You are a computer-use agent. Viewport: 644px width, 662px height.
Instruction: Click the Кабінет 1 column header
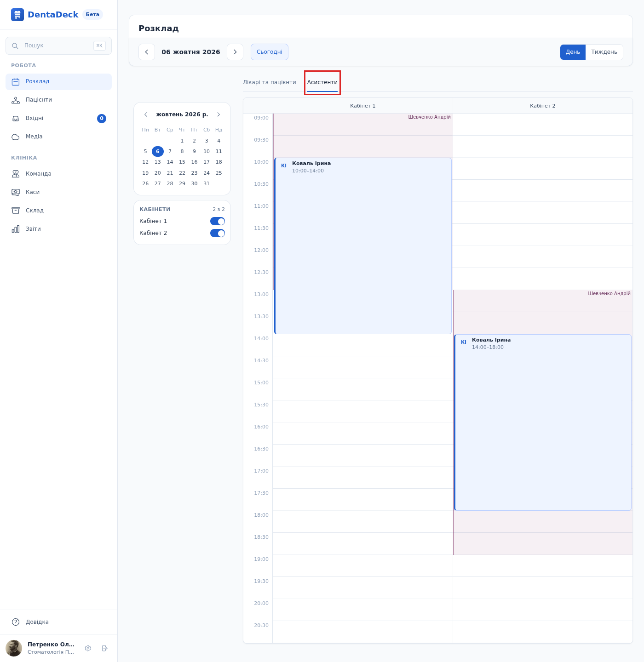click(363, 106)
